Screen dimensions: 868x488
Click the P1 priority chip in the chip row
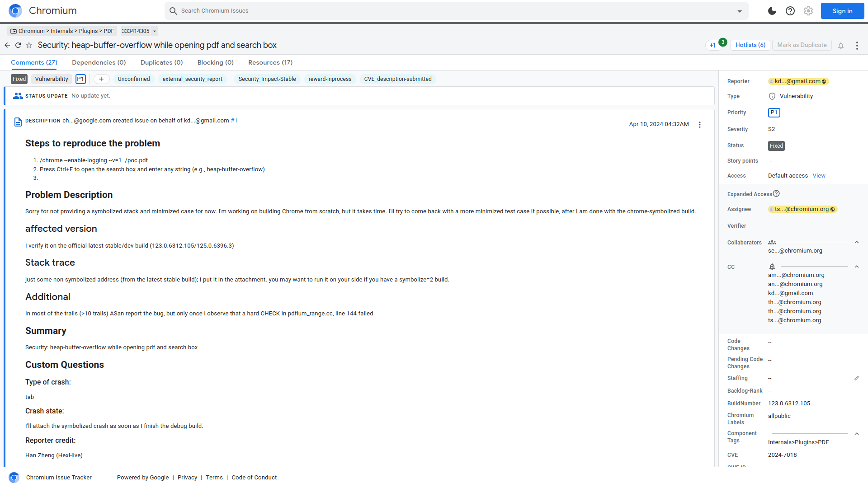point(80,79)
